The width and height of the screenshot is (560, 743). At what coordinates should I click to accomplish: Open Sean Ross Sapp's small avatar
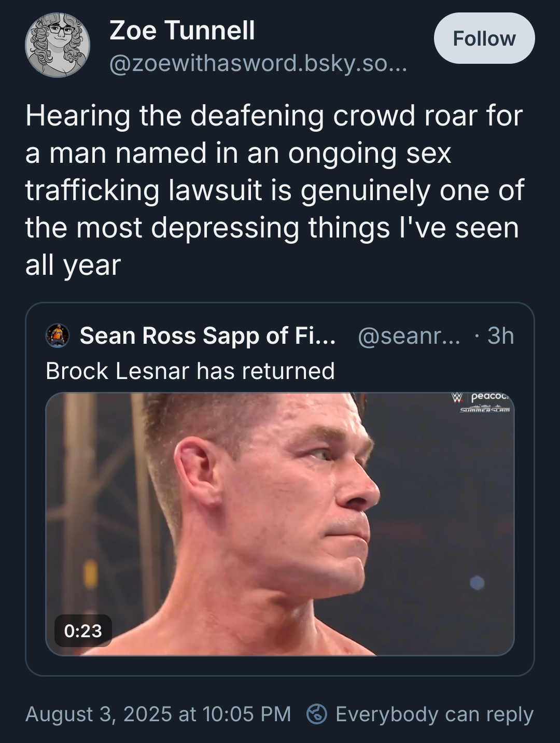click(x=58, y=335)
